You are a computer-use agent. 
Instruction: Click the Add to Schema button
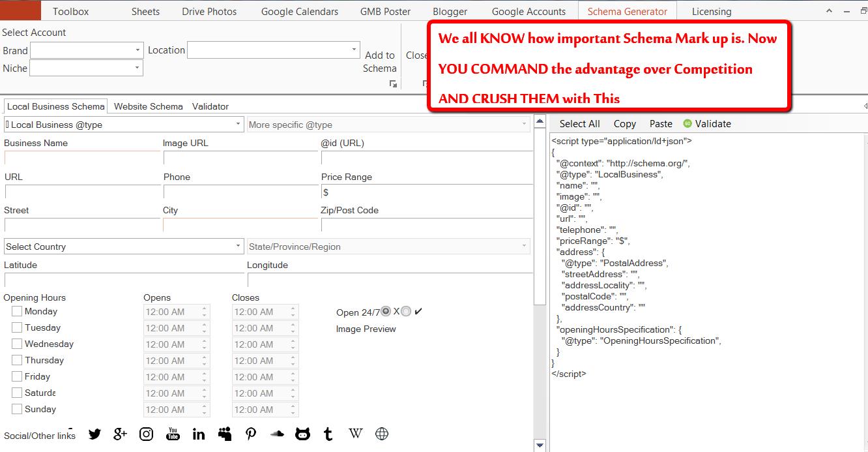[x=380, y=62]
